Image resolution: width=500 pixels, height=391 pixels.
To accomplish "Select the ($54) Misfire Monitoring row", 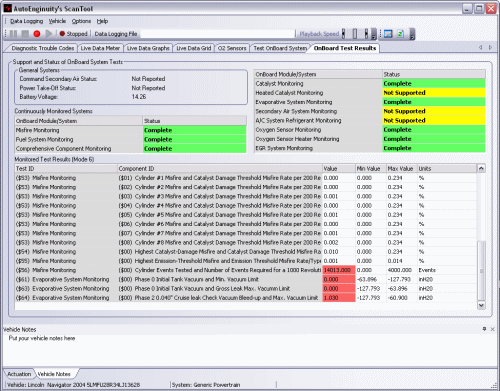I will point(246,252).
